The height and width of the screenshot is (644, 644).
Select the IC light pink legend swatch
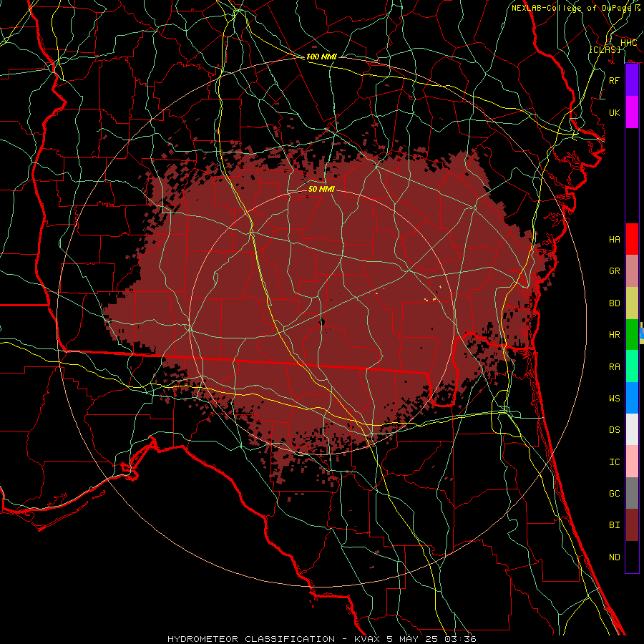coord(632,462)
